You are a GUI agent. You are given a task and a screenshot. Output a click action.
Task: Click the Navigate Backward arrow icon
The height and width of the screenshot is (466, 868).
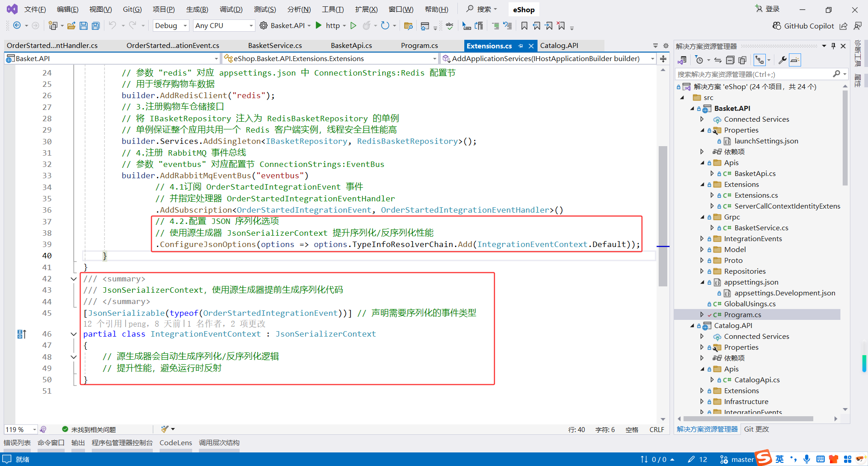click(16, 26)
